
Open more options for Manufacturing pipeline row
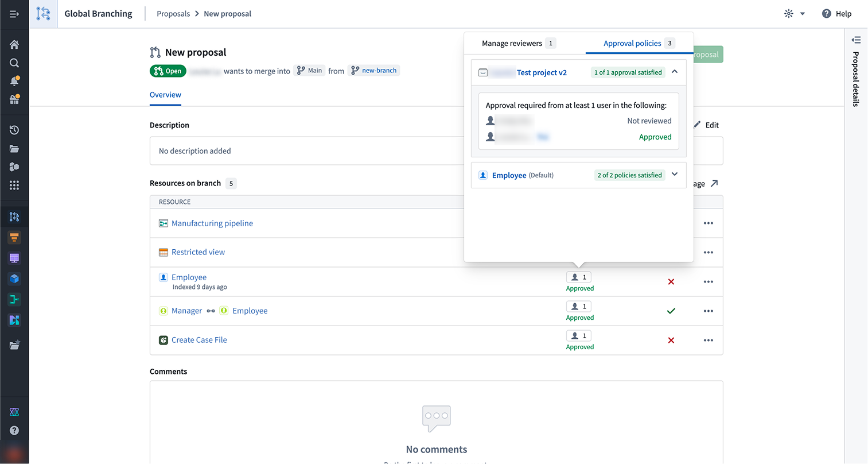coord(709,223)
